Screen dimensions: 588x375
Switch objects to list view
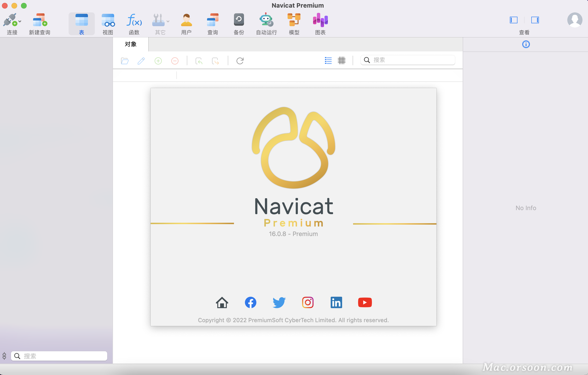pos(328,61)
